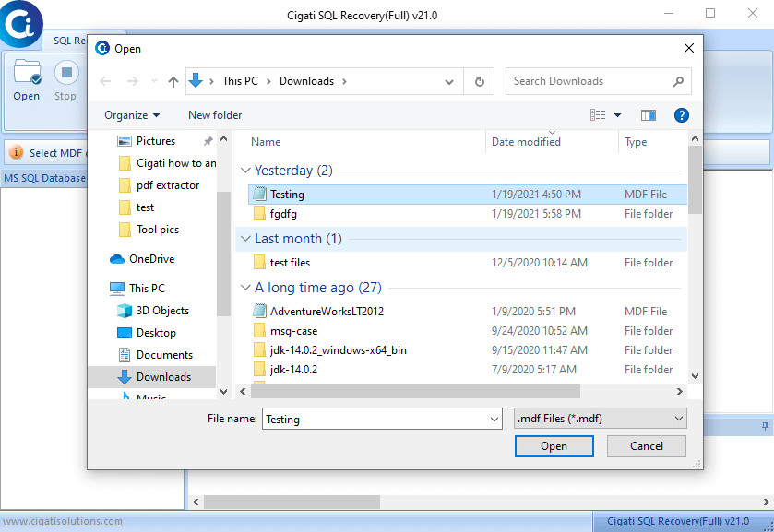Click the Cigati window's bottom horizontal scrollbar
This screenshot has height=532, width=774.
tap(292, 502)
